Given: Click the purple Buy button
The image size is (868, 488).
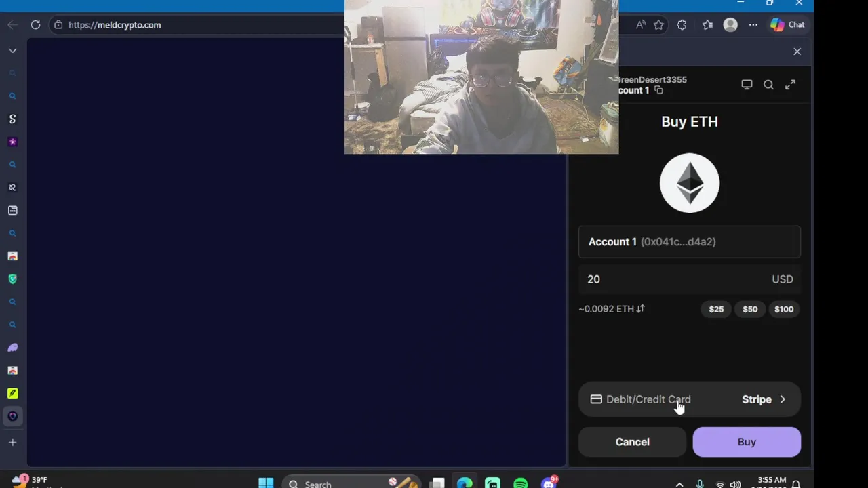Looking at the screenshot, I should click(x=747, y=442).
